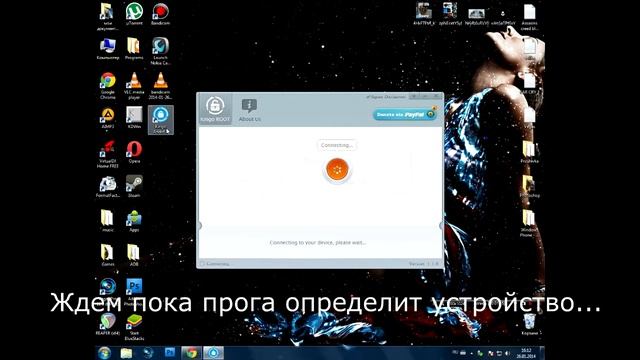Click the Donate via PayPal button

[x=404, y=115]
